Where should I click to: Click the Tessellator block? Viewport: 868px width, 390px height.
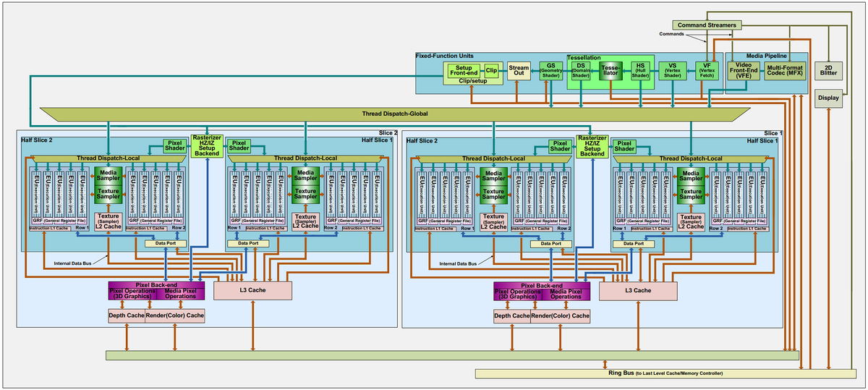pos(610,71)
